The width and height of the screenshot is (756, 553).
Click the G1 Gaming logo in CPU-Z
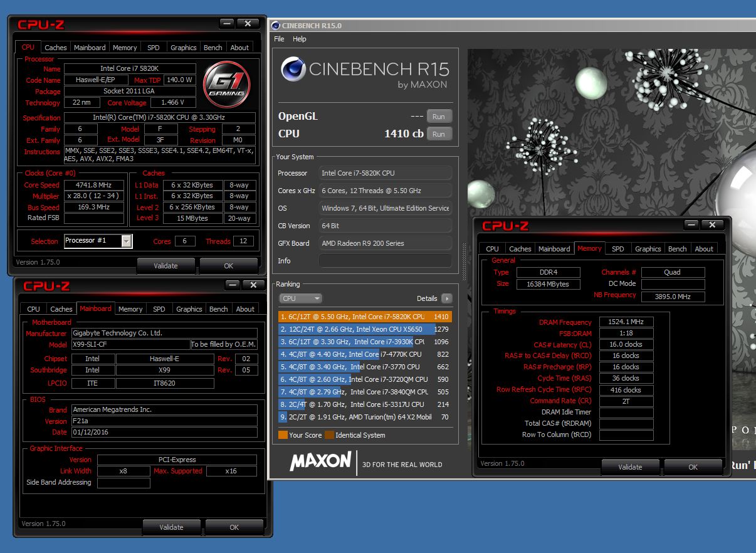click(x=227, y=85)
